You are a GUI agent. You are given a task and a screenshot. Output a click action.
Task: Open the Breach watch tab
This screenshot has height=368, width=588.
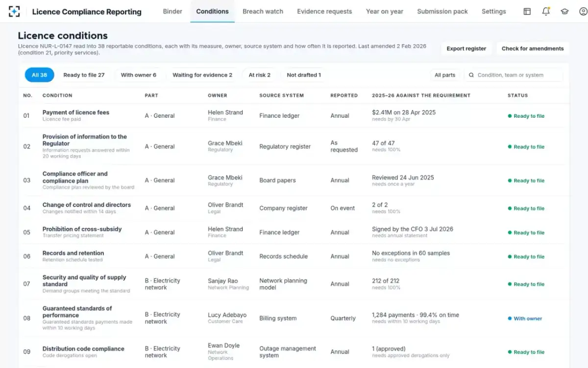click(263, 11)
